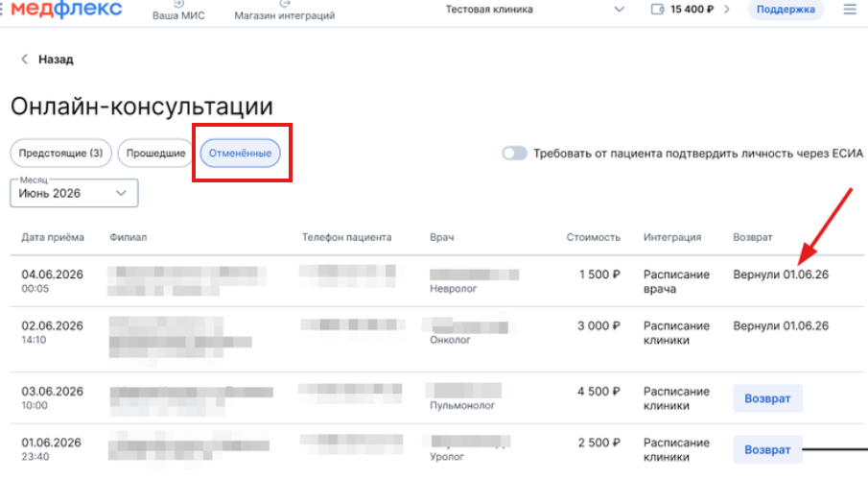Image resolution: width=868 pixels, height=503 pixels.
Task: Open Магазин интеграций section
Action: 285,12
